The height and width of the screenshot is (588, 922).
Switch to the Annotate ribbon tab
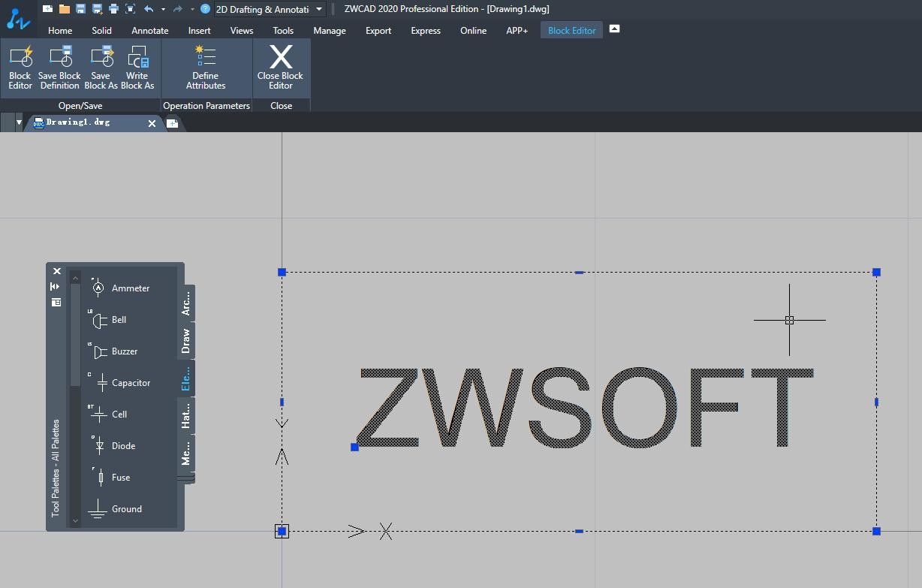[150, 31]
